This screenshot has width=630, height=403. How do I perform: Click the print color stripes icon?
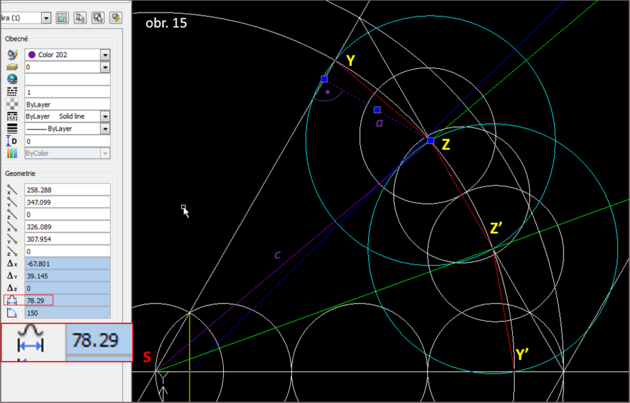(x=12, y=153)
